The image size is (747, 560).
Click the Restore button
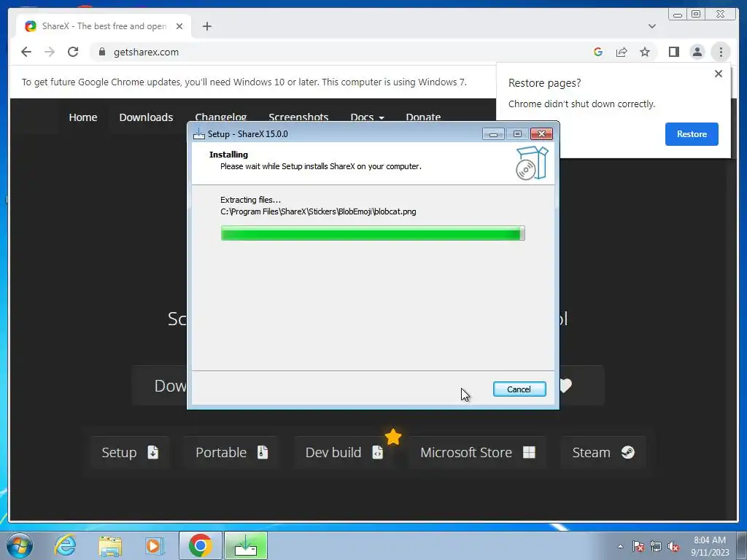pos(692,134)
